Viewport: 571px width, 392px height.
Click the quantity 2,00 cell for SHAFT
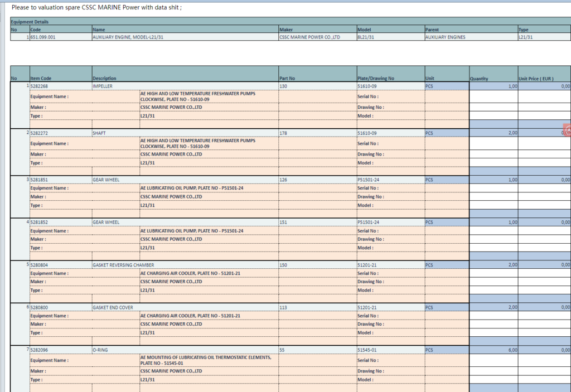click(x=493, y=133)
